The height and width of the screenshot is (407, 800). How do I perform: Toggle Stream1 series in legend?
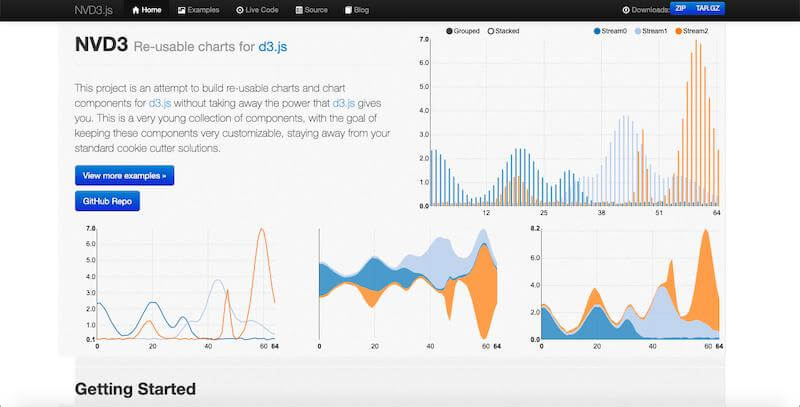coord(651,31)
